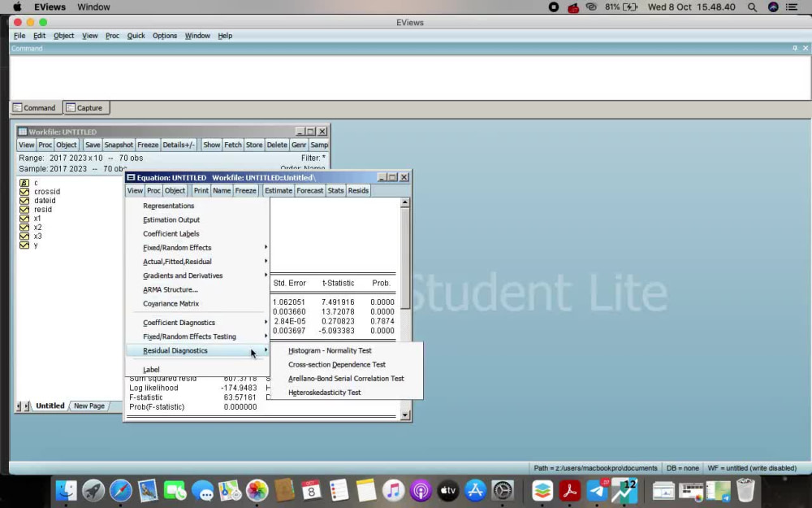This screenshot has width=812, height=508.
Task: Select Covariance Matrix entry
Action: tap(171, 304)
